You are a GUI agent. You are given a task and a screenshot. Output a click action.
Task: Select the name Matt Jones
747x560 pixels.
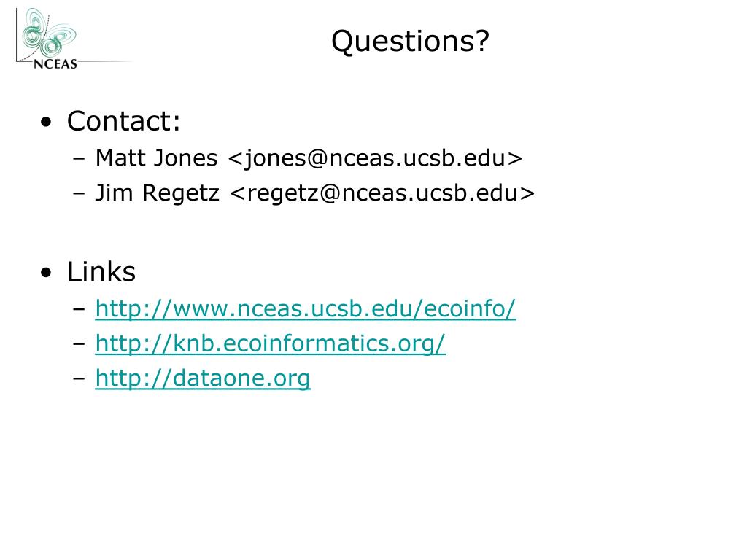pos(156,158)
